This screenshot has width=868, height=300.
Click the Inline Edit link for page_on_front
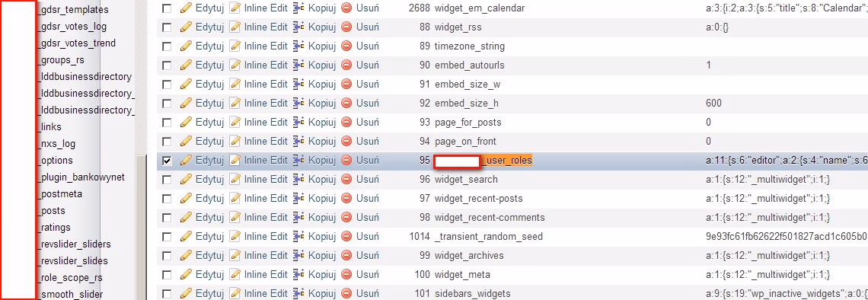click(x=266, y=141)
